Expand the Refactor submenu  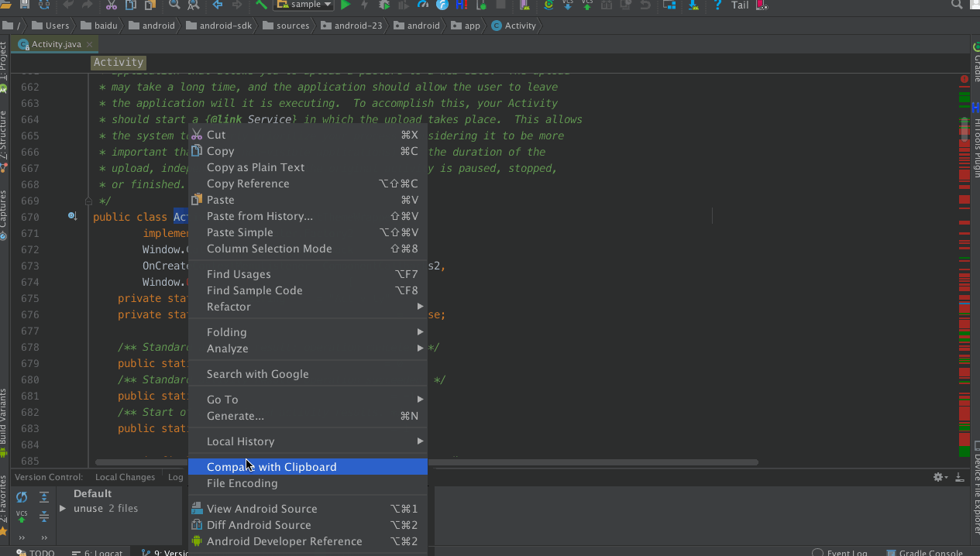click(x=308, y=307)
